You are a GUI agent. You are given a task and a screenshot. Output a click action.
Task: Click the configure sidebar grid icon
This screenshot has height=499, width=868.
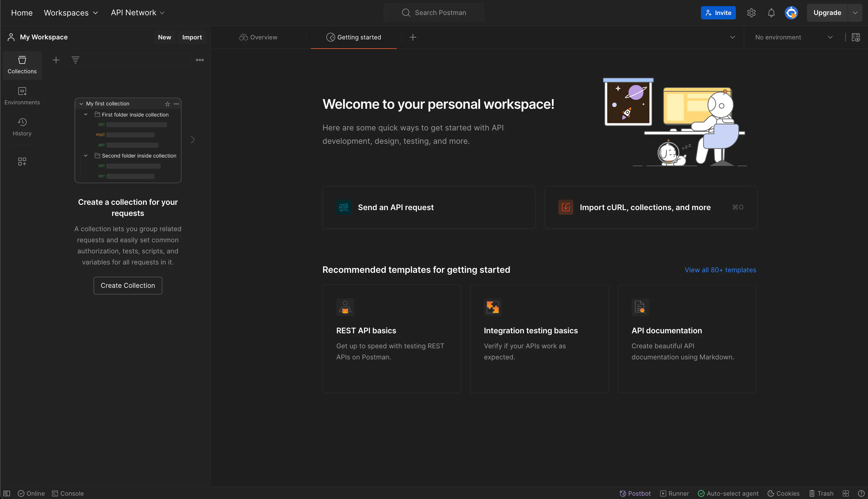(x=22, y=162)
